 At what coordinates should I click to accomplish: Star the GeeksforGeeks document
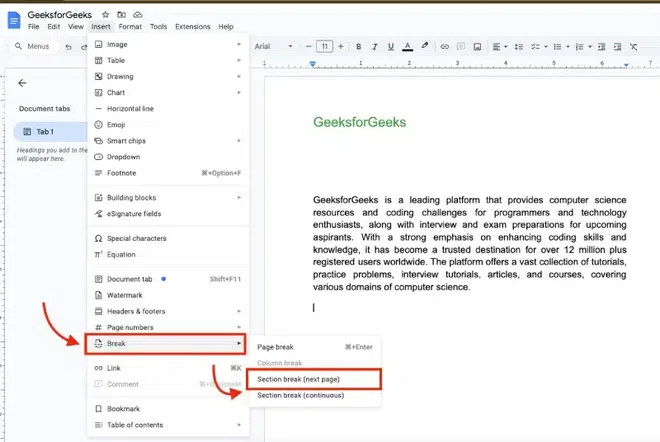tap(106, 15)
